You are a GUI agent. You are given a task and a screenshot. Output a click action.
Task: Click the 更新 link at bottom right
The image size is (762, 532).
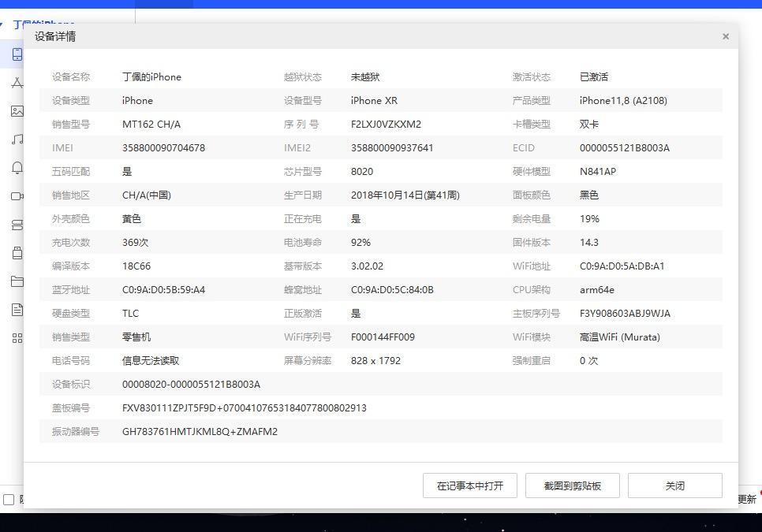click(748, 497)
